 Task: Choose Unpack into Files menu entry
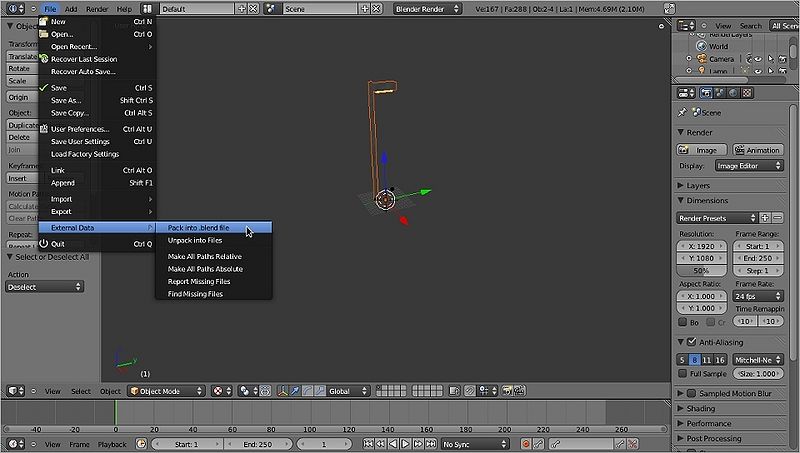[x=195, y=241]
